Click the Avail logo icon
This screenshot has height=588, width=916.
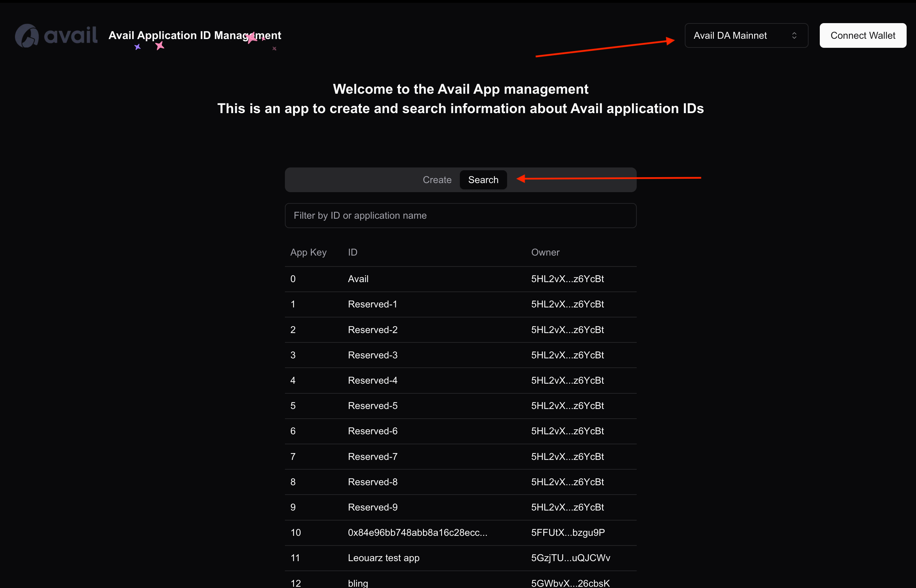click(27, 36)
